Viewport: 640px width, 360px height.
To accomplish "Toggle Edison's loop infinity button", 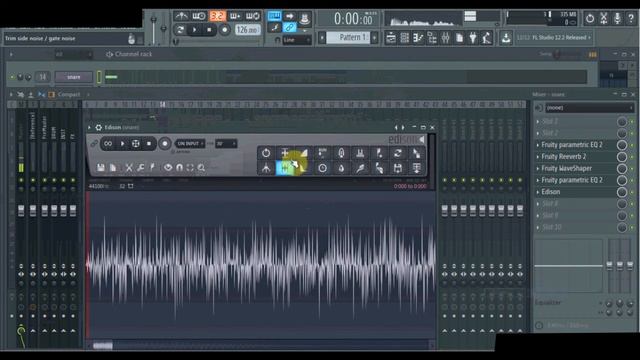I will pos(108,144).
